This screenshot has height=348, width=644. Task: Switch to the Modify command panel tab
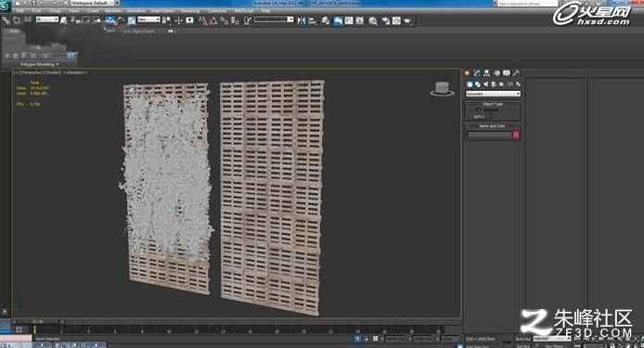click(477, 72)
